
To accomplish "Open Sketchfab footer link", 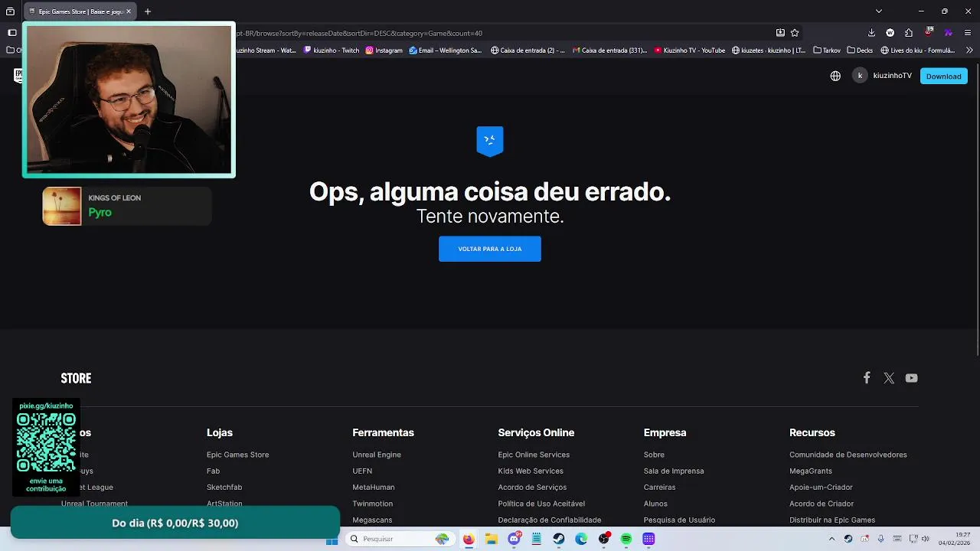I will [x=224, y=487].
